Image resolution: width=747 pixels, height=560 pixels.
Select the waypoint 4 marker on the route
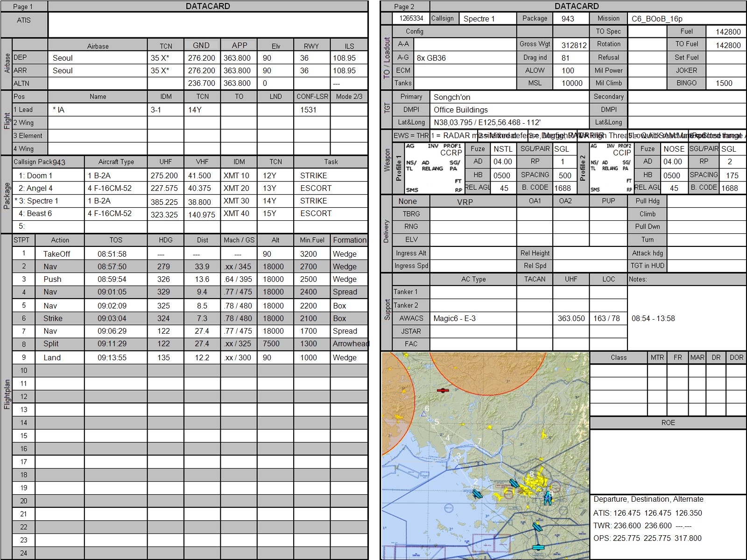[x=447, y=438]
